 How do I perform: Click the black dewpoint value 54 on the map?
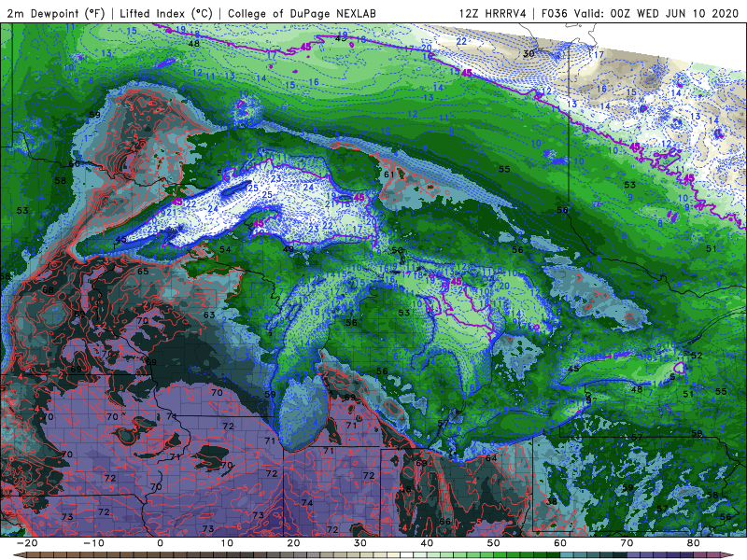[x=225, y=249]
